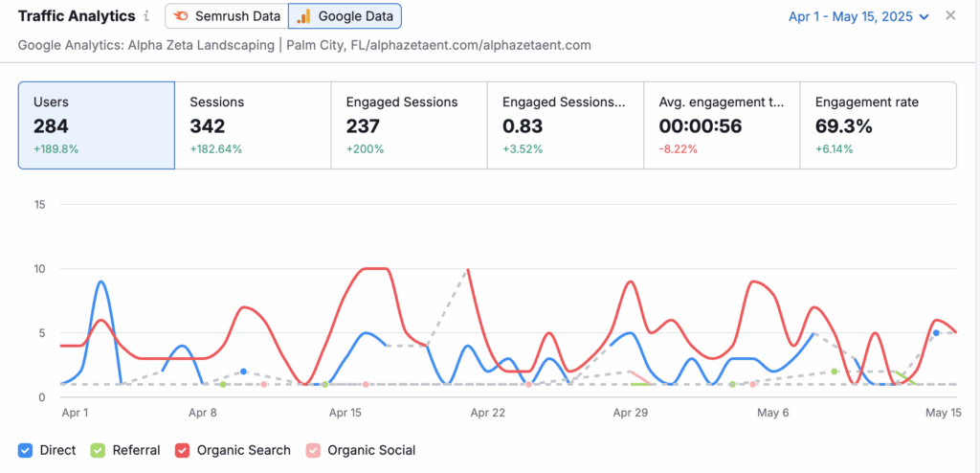Open the Avg. engagement time card

[x=722, y=125]
